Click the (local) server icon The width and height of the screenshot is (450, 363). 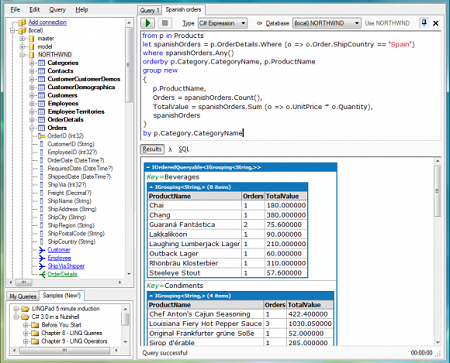click(x=22, y=31)
